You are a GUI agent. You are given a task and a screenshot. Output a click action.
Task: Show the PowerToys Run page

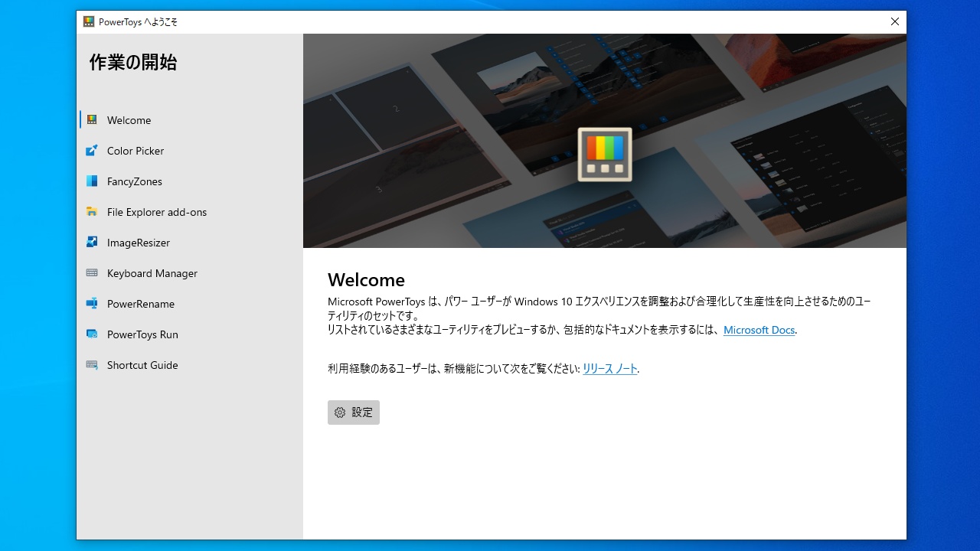(x=190, y=334)
